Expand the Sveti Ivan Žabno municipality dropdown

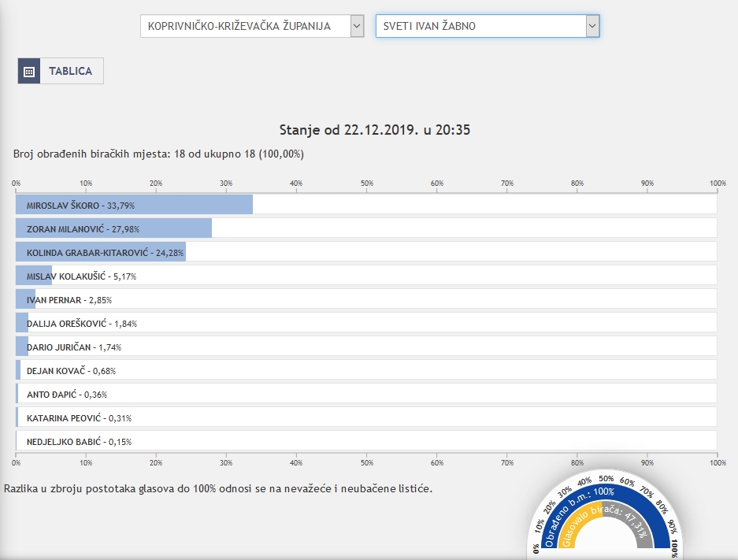coord(487,26)
